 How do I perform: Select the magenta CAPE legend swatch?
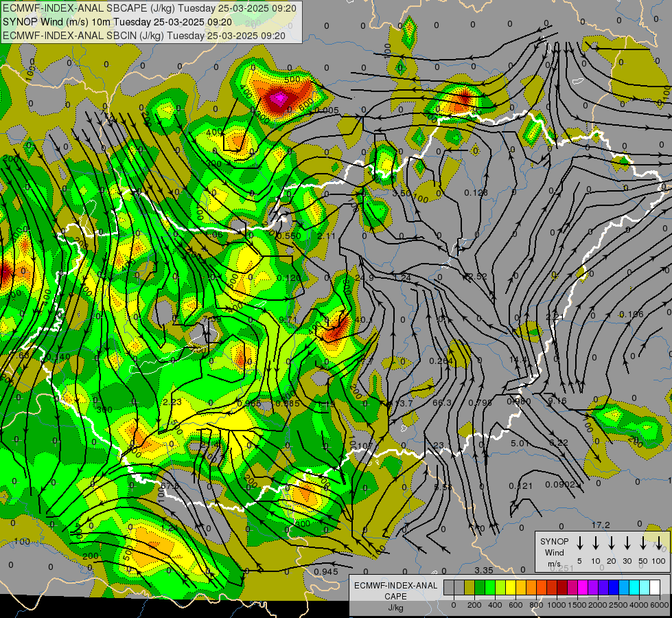coord(583,587)
